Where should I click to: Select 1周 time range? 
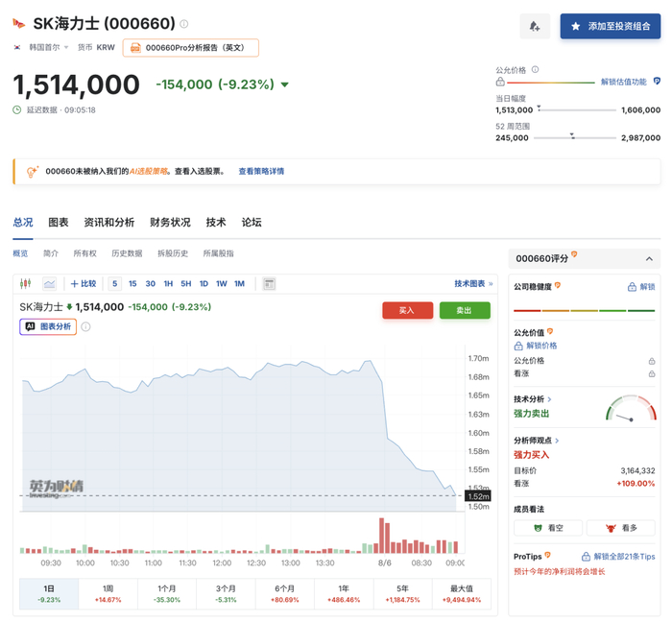(x=108, y=594)
